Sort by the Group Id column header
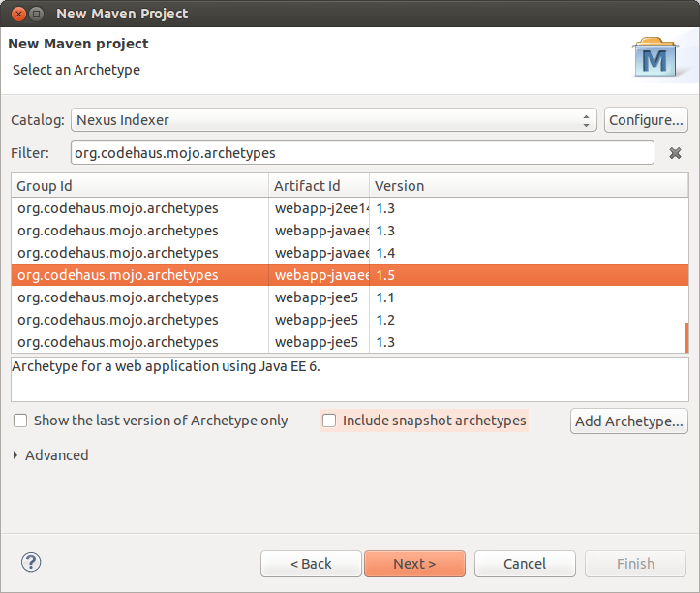700x593 pixels. 139,185
